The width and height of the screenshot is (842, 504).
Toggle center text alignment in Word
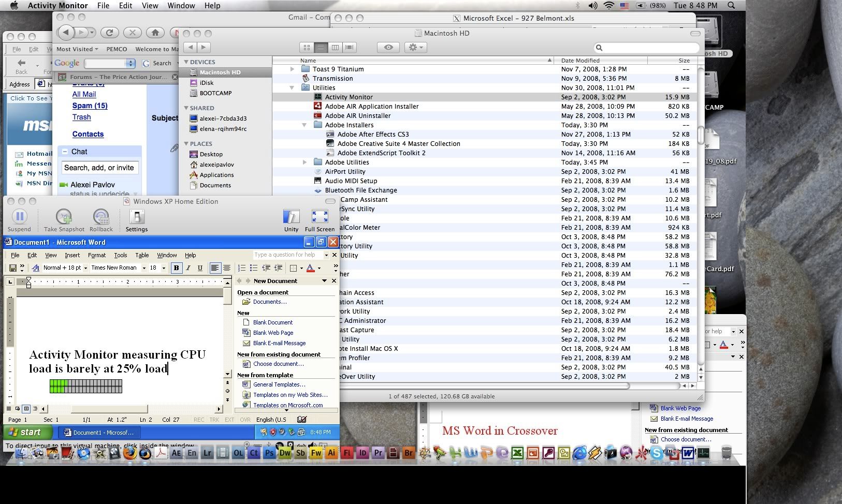point(226,268)
